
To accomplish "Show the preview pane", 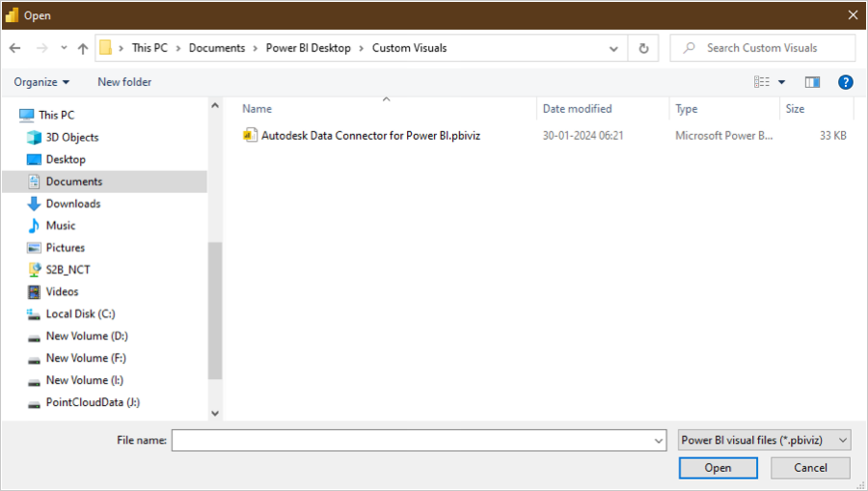I will [812, 82].
